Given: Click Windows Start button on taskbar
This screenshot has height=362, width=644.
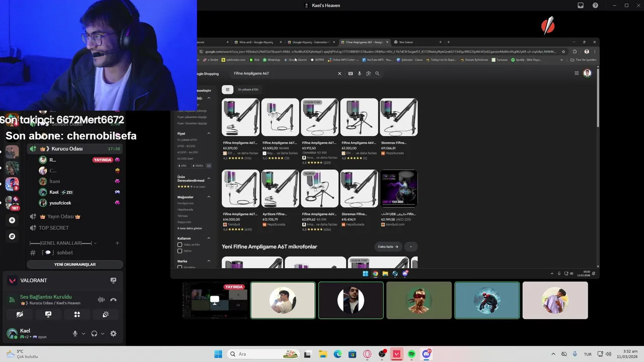Looking at the screenshot, I should tap(218, 354).
